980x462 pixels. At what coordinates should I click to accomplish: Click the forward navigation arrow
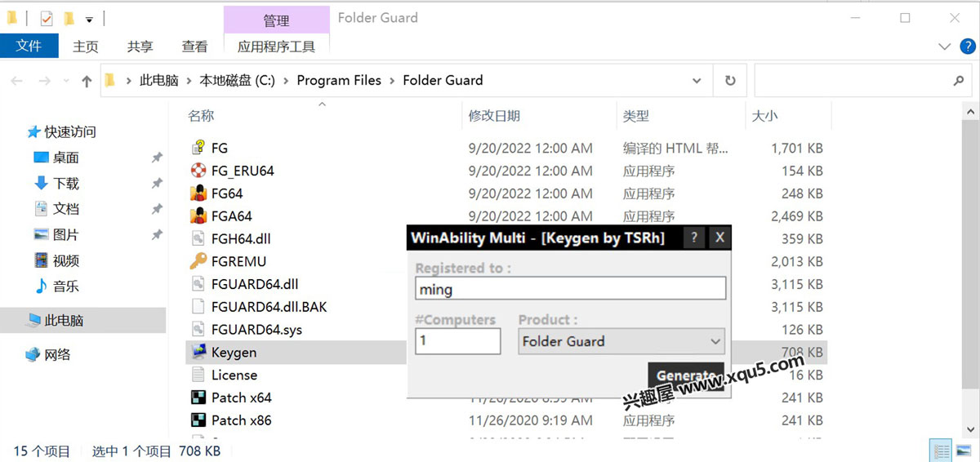click(44, 81)
